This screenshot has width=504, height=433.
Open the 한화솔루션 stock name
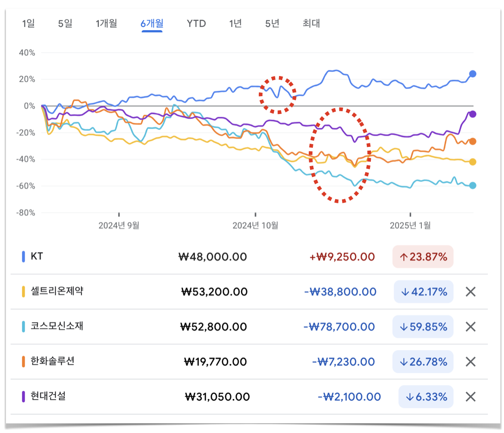click(53, 361)
